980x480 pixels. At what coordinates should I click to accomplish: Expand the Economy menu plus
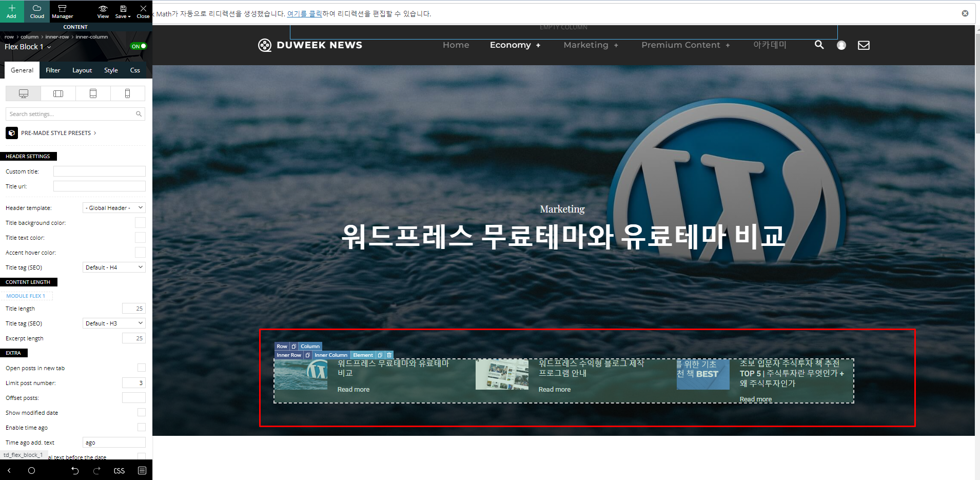tap(538, 45)
